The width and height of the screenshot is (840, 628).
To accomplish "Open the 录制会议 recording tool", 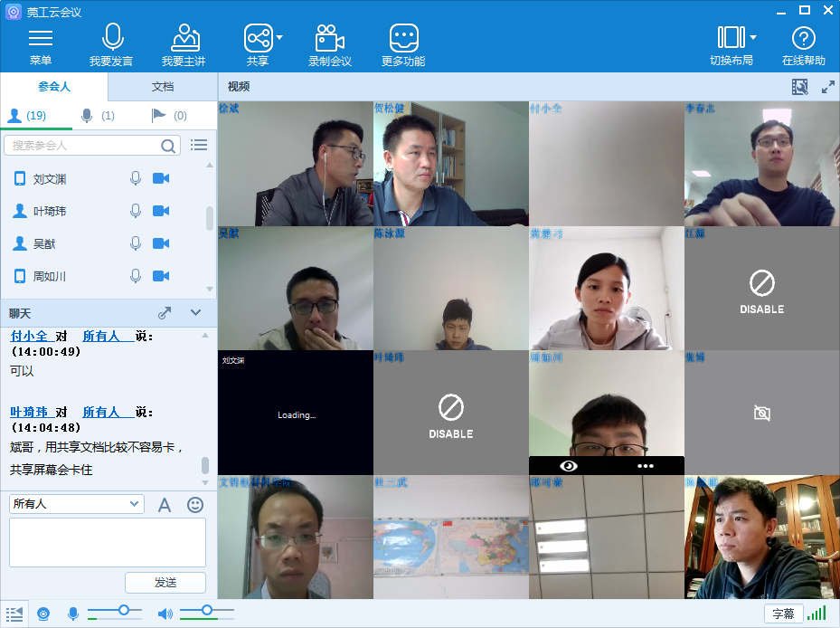I will pyautogui.click(x=329, y=38).
